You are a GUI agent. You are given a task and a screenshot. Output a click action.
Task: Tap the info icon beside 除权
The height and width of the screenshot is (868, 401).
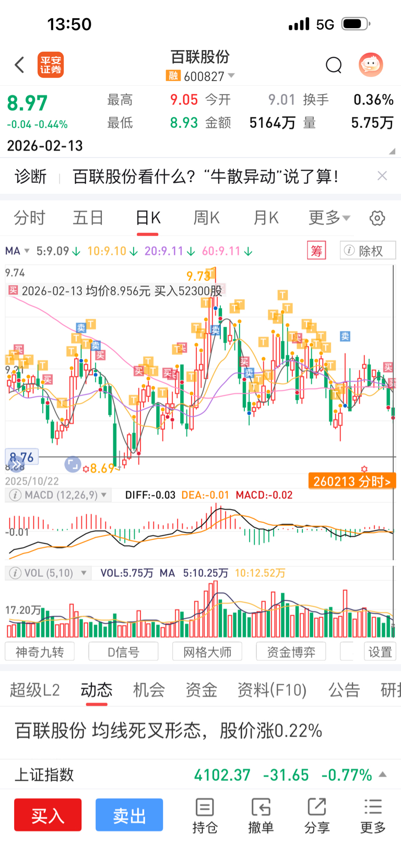click(349, 251)
